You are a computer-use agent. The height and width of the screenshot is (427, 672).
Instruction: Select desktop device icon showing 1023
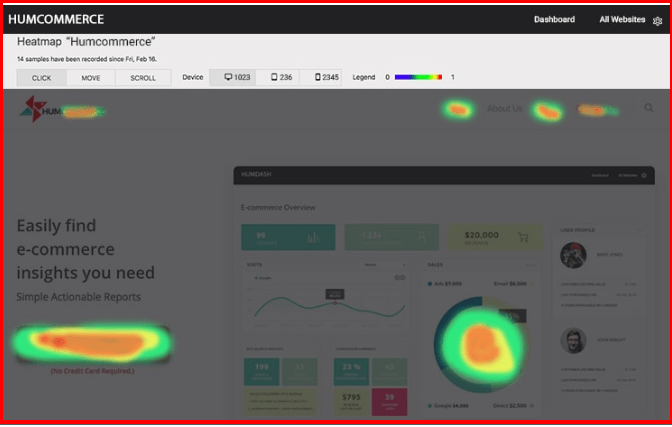coord(238,77)
